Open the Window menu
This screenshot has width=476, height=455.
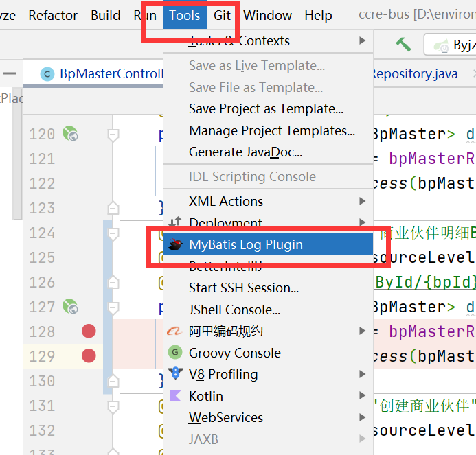[267, 15]
